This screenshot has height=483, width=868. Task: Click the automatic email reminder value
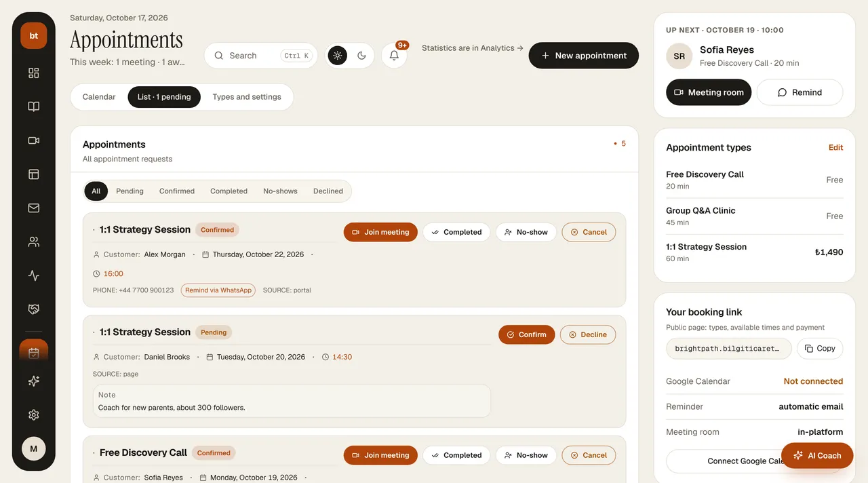[811, 406]
